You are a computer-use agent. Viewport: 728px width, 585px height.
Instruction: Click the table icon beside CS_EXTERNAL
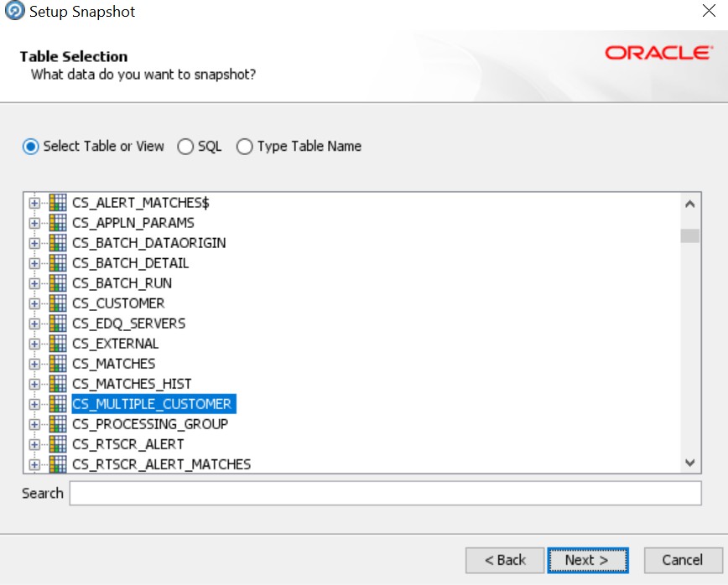pyautogui.click(x=58, y=344)
